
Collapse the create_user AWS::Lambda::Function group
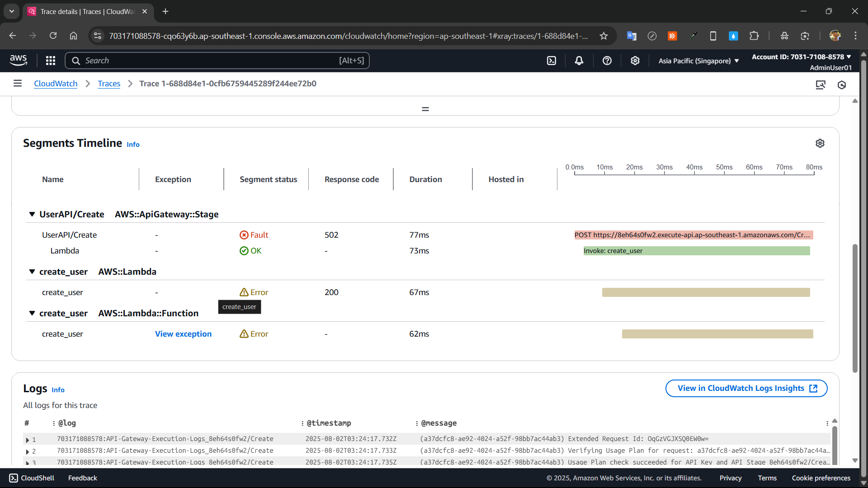tap(32, 313)
